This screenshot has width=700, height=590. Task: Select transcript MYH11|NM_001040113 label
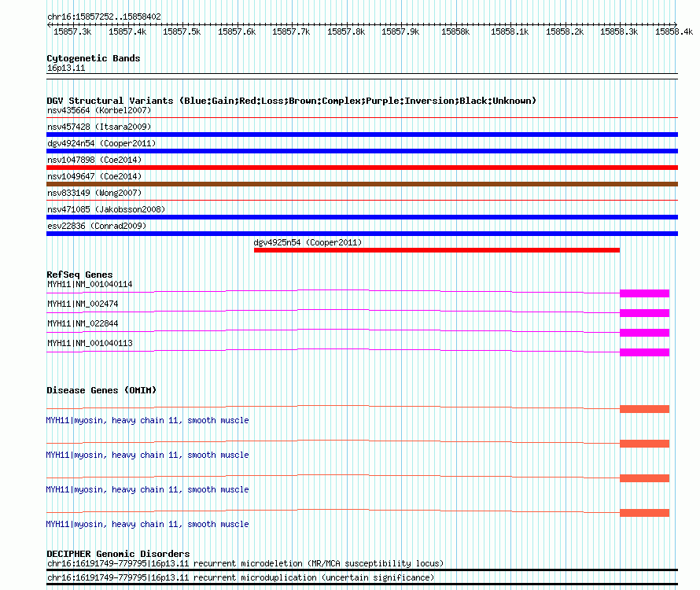tap(90, 343)
